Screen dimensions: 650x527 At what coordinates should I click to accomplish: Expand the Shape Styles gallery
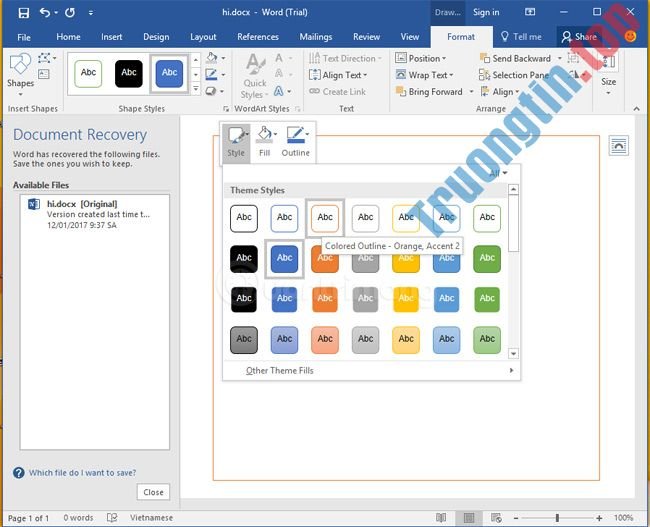(x=196, y=89)
